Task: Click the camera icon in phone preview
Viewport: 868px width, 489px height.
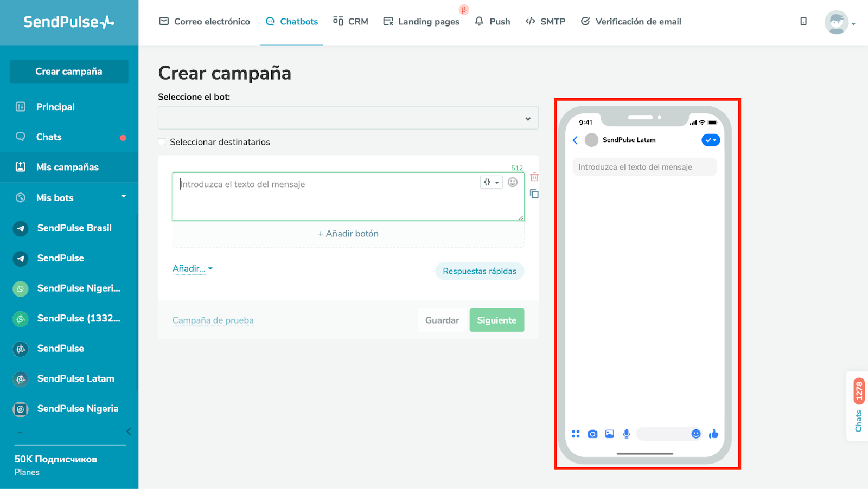Action: [x=592, y=434]
